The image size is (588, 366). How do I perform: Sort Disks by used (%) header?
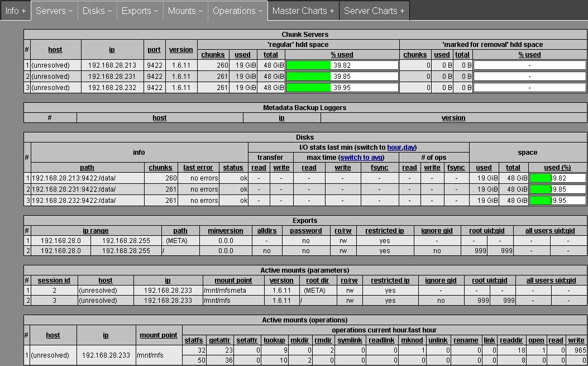click(557, 168)
